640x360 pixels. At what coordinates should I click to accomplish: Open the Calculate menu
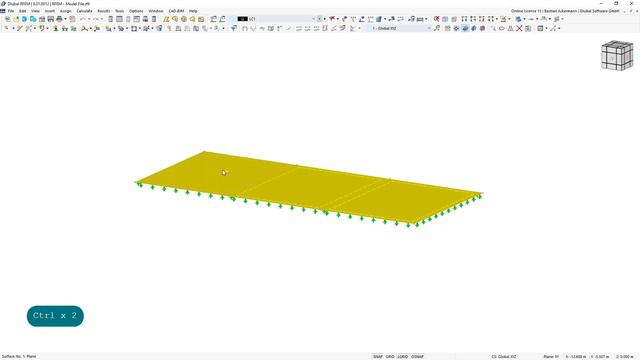(x=84, y=11)
